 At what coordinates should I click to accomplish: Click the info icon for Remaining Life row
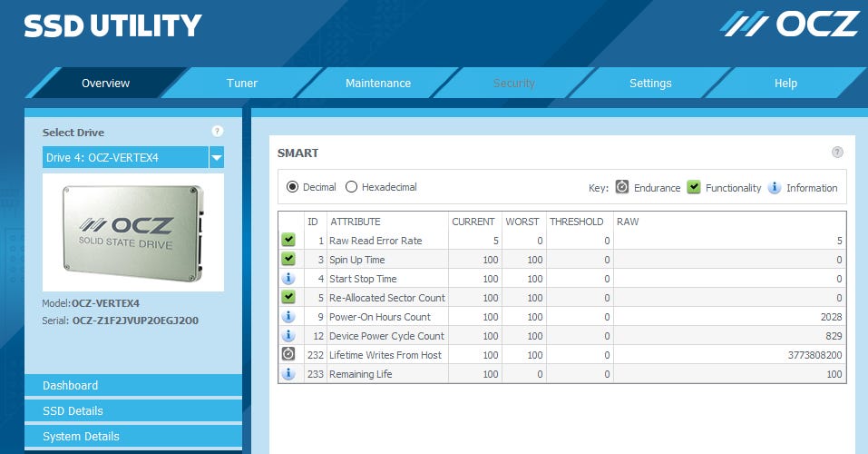point(288,373)
